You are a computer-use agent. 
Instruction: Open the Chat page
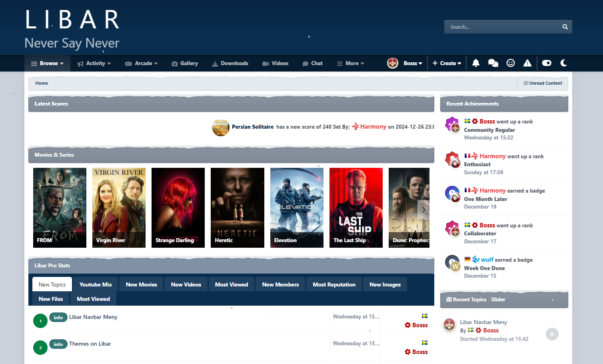click(x=313, y=63)
